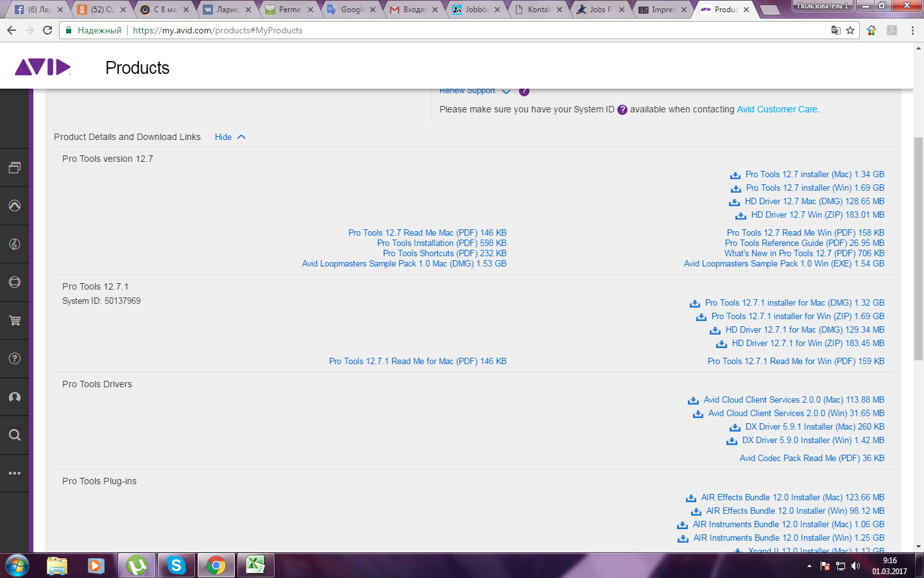Click download icon for HD Driver 12.7.1 for Mac

715,331
